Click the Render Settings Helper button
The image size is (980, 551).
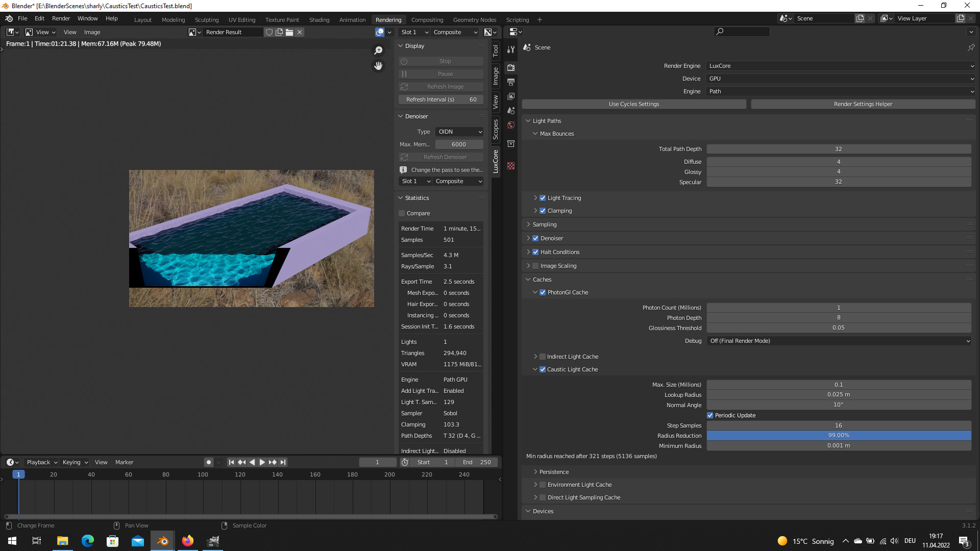tap(863, 104)
